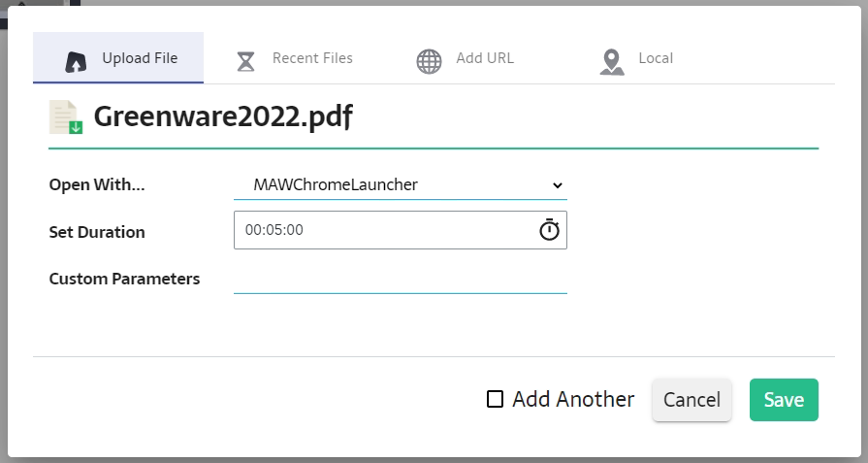Click the Greenware2022.pdf file name heading

[223, 118]
